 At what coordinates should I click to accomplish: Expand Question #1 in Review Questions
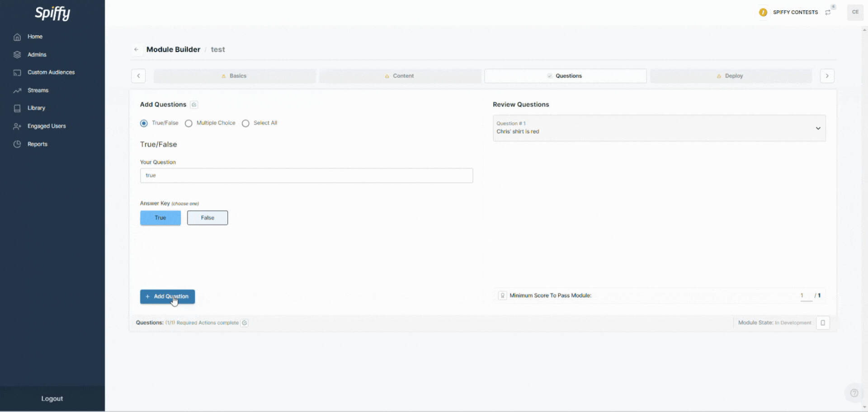817,128
